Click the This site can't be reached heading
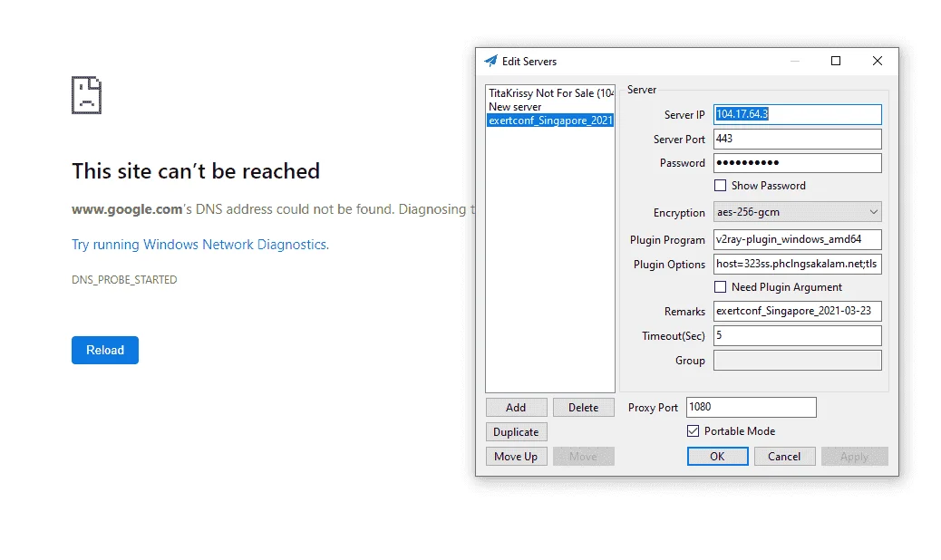 pos(196,171)
